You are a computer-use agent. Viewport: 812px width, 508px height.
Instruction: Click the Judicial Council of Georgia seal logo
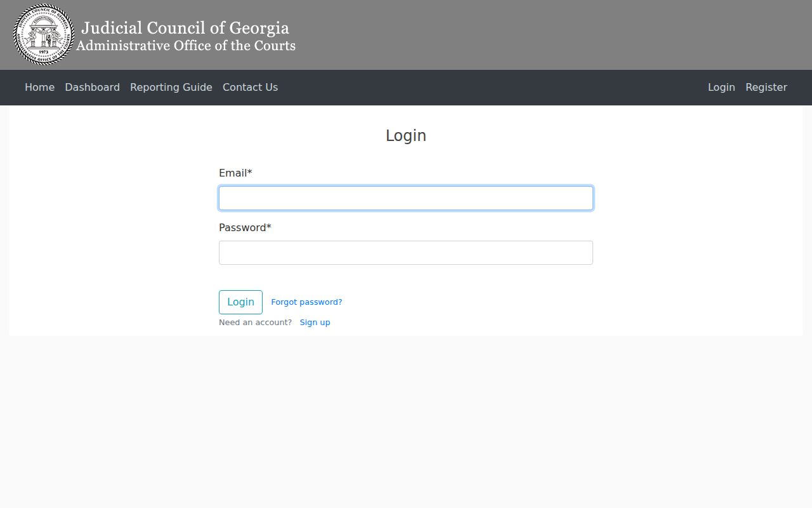pyautogui.click(x=44, y=34)
